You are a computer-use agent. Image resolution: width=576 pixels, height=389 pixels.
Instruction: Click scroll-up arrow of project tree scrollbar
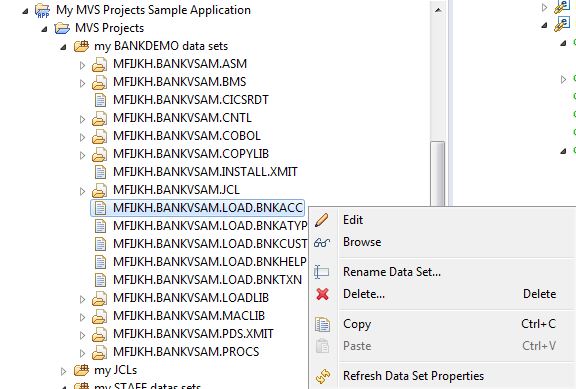point(438,10)
